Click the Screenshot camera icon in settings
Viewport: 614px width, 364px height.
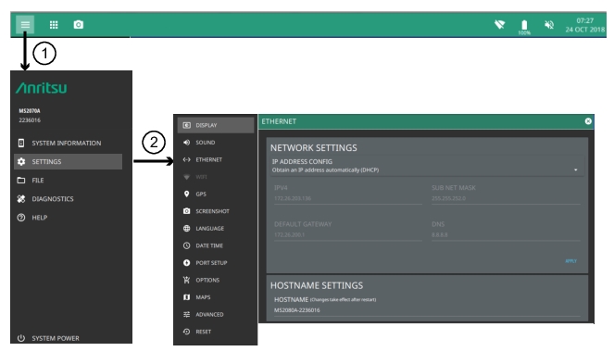pos(187,211)
